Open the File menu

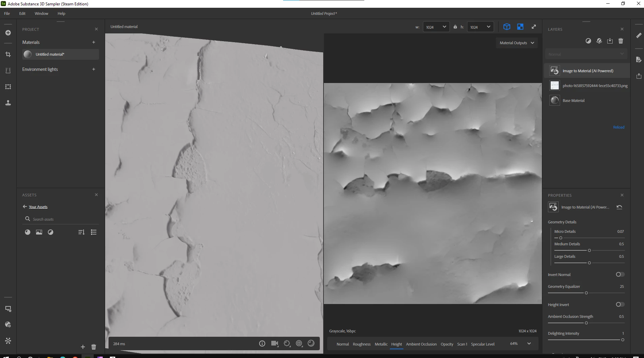[x=7, y=13]
